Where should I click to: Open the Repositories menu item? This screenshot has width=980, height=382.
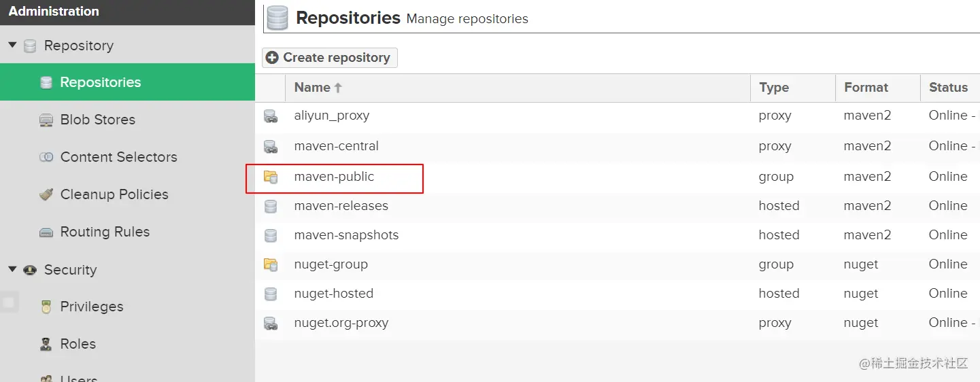(x=100, y=82)
